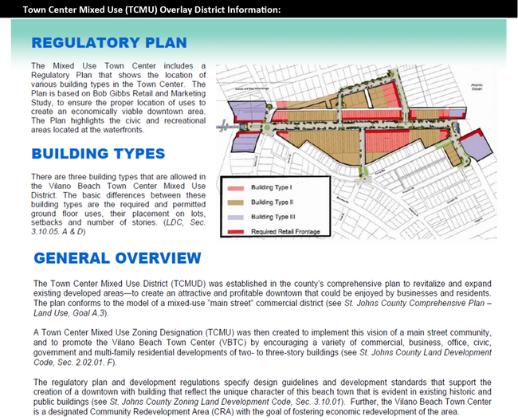Click the red Required Retail Frontage swatch
The height and width of the screenshot is (420, 518).
point(236,232)
